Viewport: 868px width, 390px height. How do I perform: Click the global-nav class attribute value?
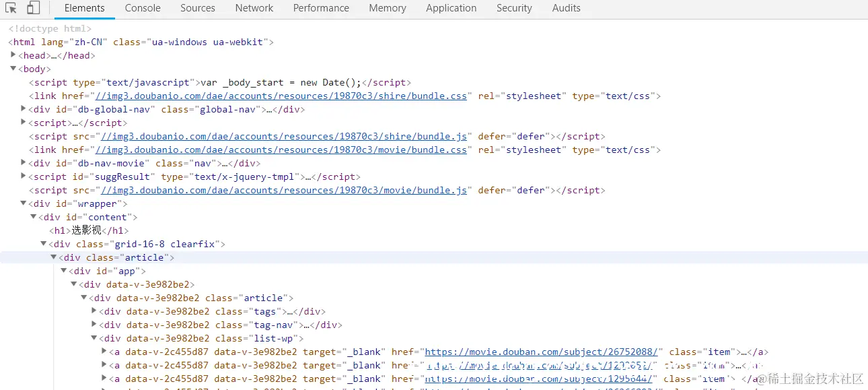click(227, 109)
